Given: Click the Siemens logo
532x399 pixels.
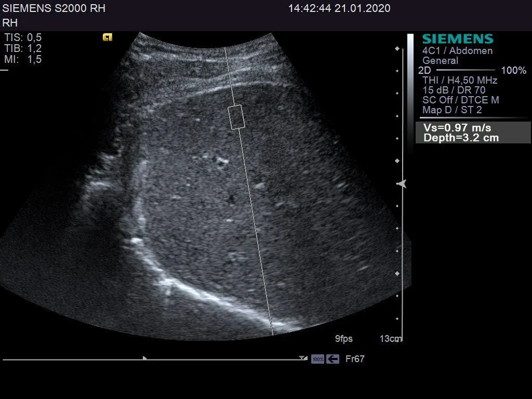Looking at the screenshot, I should [457, 39].
